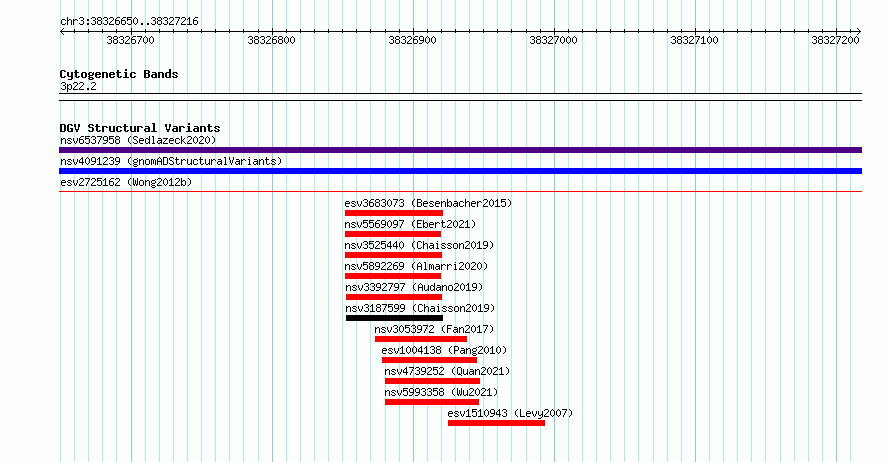
Task: Click ruler position 38326700
Action: pos(131,40)
